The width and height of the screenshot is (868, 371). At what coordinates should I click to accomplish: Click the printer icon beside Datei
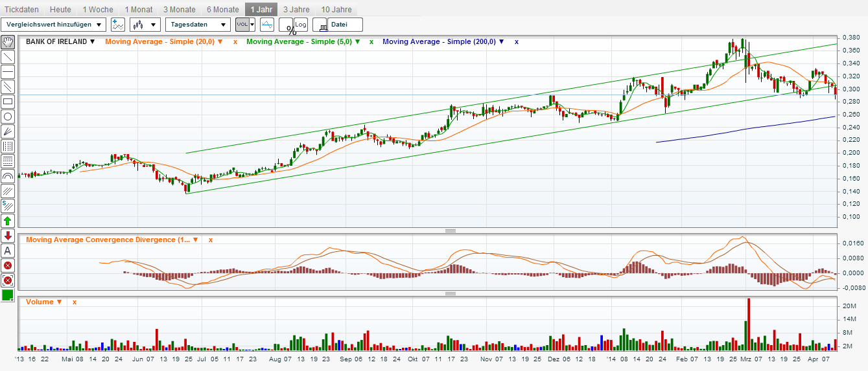(320, 25)
